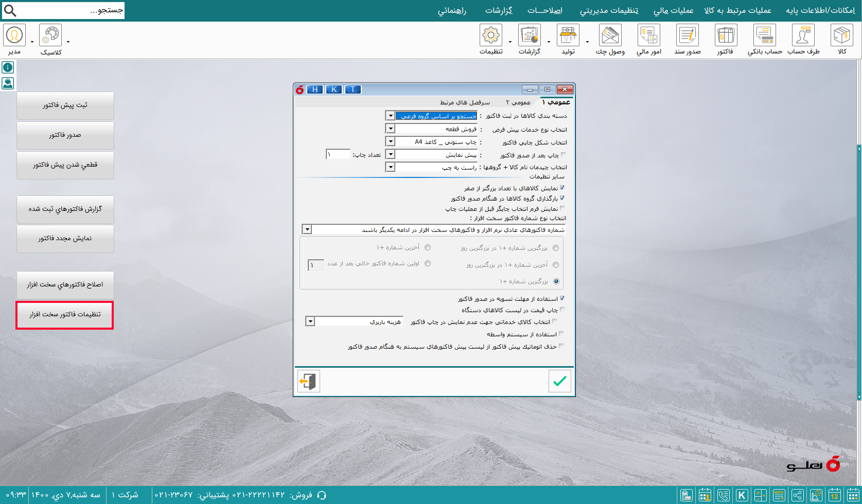This screenshot has height=504, width=862.
Task: Open dropdown arrow next to كلاسيك theme icon
Action: (x=68, y=42)
